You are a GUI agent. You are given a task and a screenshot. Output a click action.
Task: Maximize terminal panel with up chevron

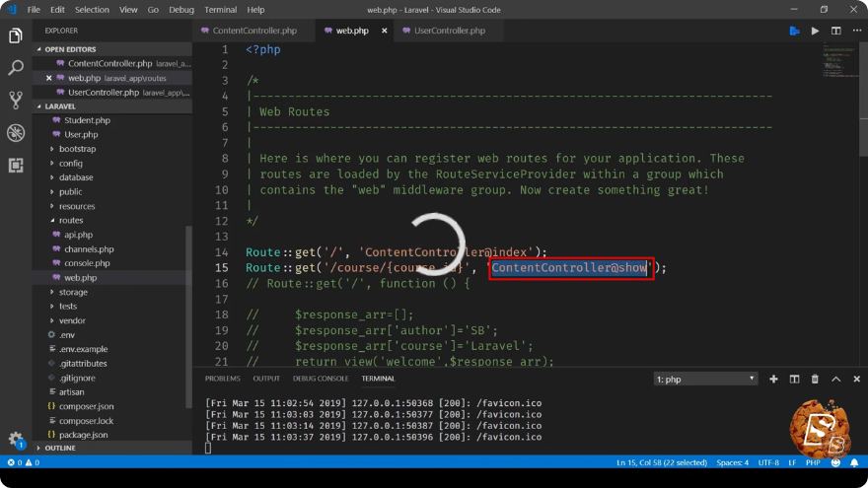tap(835, 379)
